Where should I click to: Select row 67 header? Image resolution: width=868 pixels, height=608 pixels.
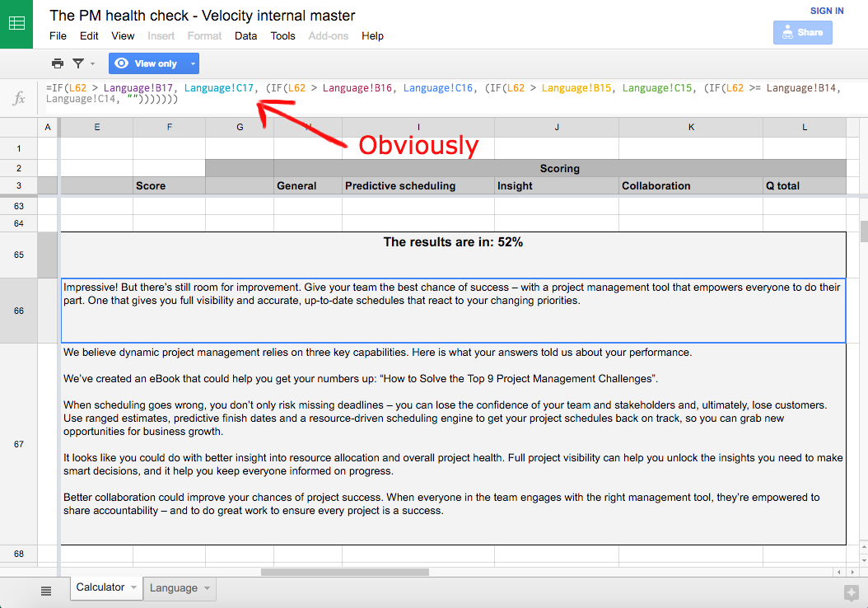(19, 444)
